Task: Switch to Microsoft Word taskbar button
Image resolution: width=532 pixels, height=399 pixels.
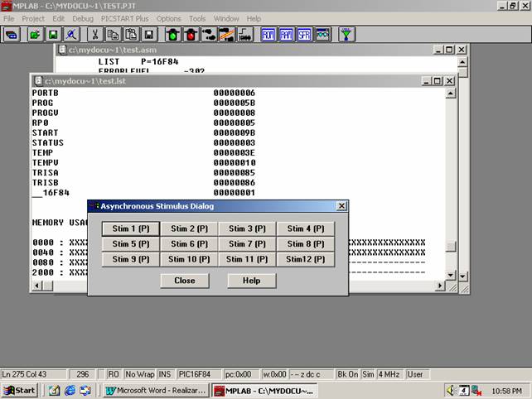Action: pyautogui.click(x=156, y=391)
